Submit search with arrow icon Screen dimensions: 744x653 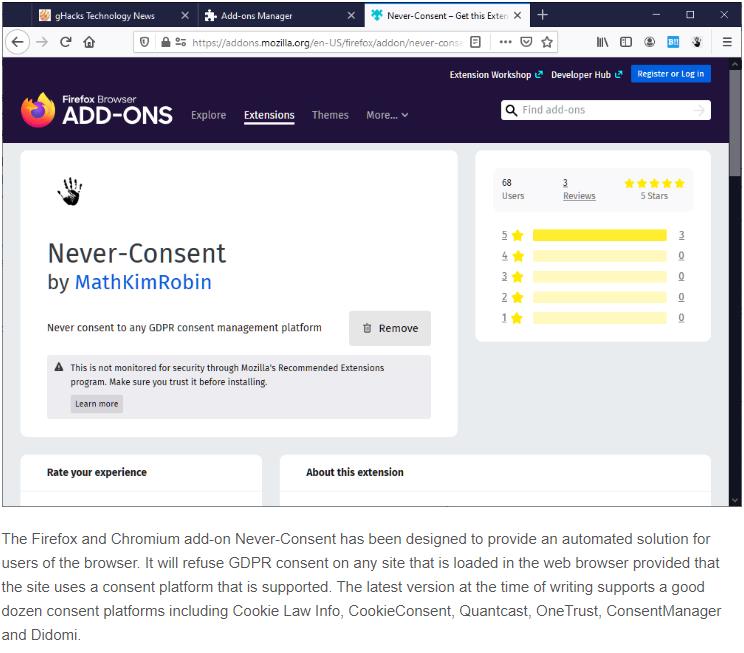coord(698,110)
